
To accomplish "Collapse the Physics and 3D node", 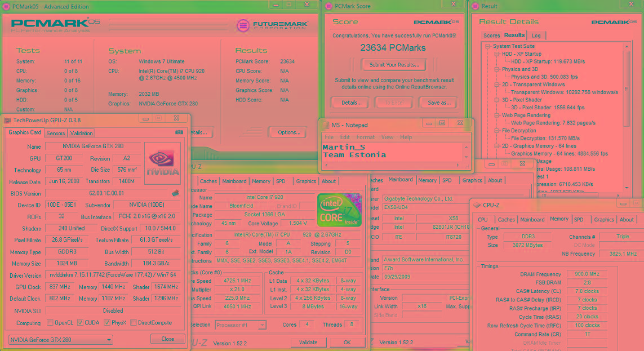I will [496, 69].
